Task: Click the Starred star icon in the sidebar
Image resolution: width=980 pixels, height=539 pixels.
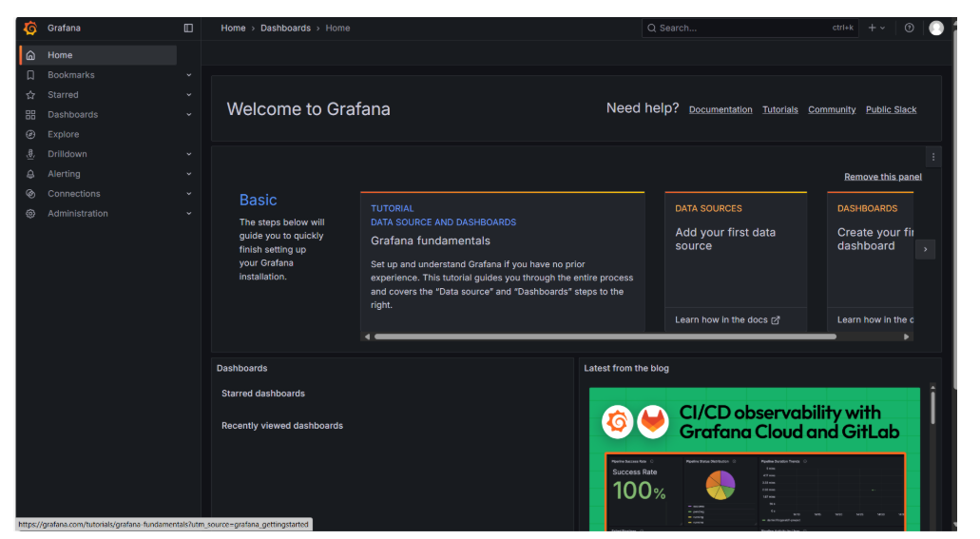Action: pyautogui.click(x=30, y=95)
